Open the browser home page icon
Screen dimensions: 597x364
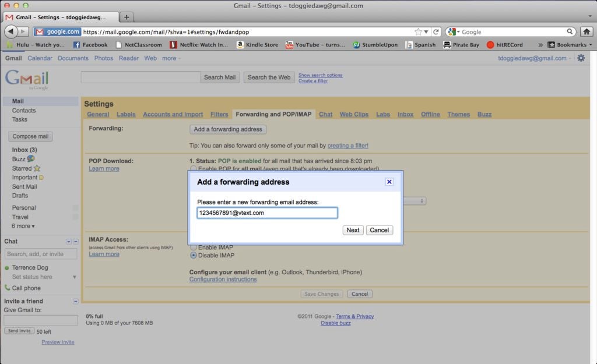coord(587,31)
